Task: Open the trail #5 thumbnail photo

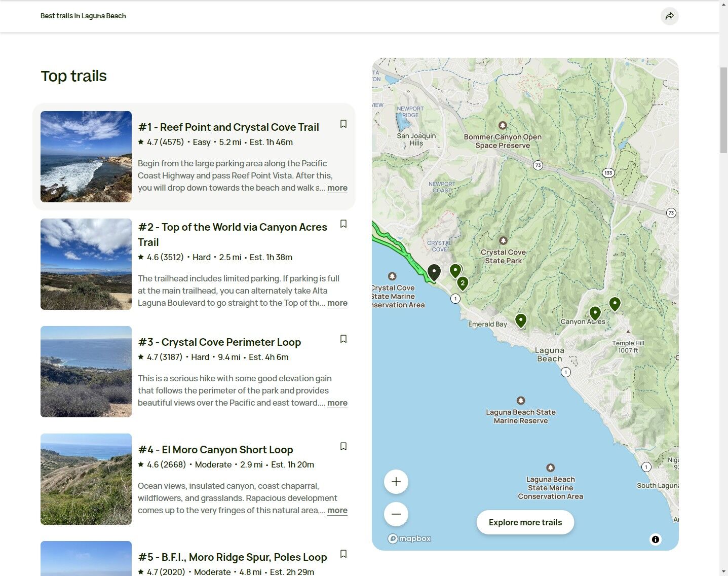Action: (86, 558)
